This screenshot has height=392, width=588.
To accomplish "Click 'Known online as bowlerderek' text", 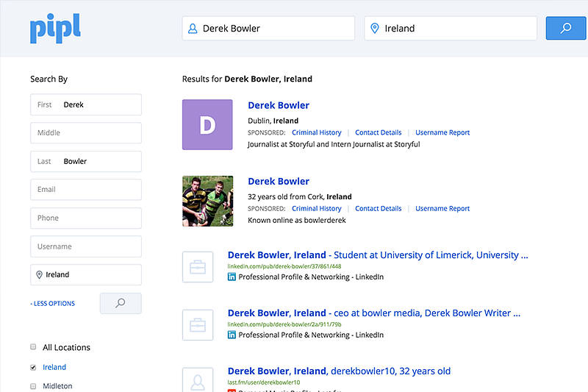I will point(297,220).
